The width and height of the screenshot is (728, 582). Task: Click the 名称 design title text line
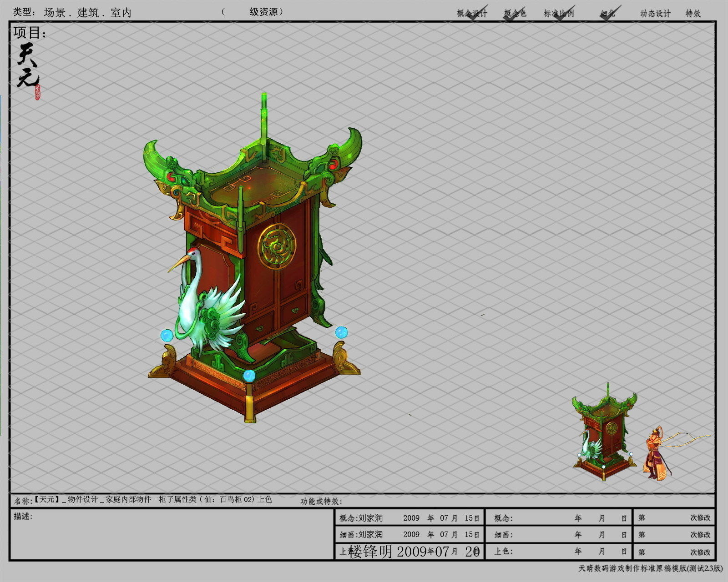[143, 500]
